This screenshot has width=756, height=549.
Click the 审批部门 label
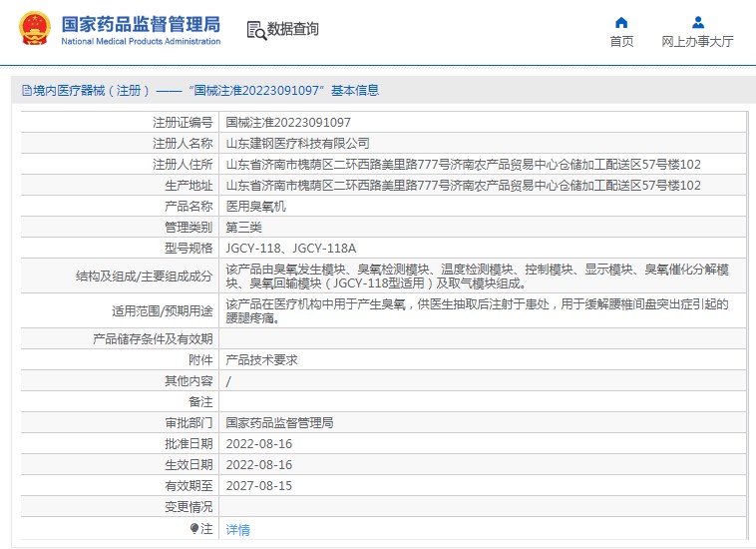(189, 423)
